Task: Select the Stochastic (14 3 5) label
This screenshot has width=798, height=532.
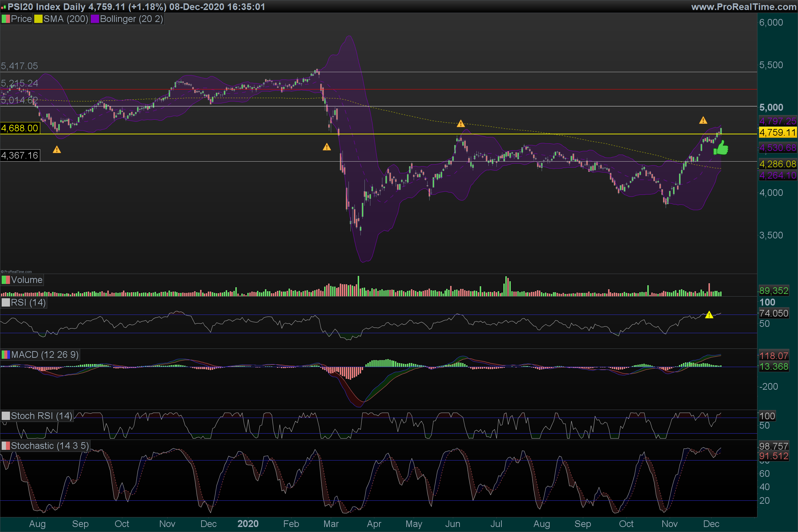Action: (x=50, y=446)
